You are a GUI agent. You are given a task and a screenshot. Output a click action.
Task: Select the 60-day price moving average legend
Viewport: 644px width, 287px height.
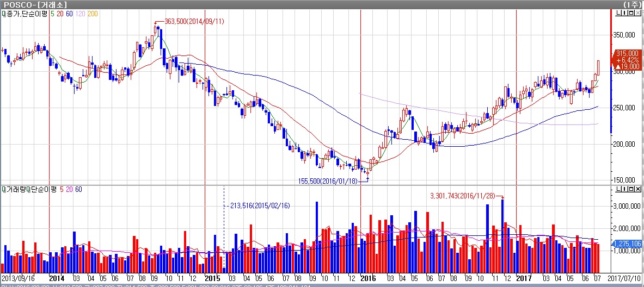[69, 14]
